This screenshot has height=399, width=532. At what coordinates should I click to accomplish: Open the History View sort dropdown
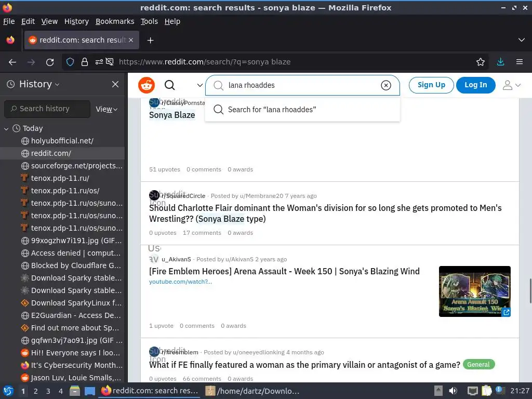(107, 109)
